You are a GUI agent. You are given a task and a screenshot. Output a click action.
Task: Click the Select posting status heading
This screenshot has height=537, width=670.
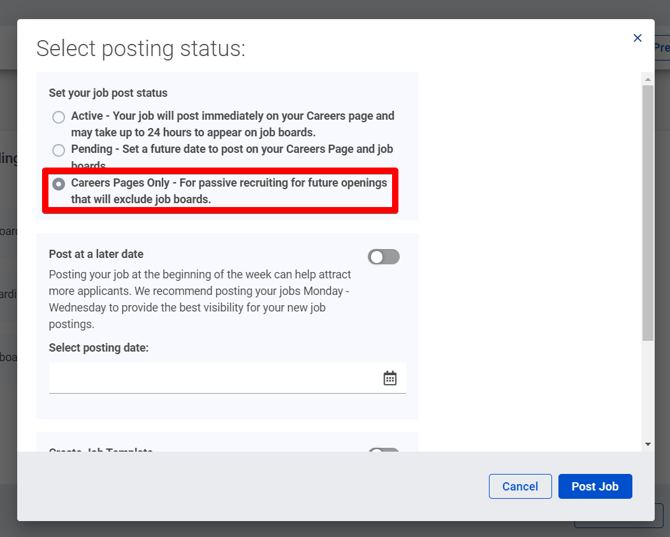pyautogui.click(x=140, y=48)
